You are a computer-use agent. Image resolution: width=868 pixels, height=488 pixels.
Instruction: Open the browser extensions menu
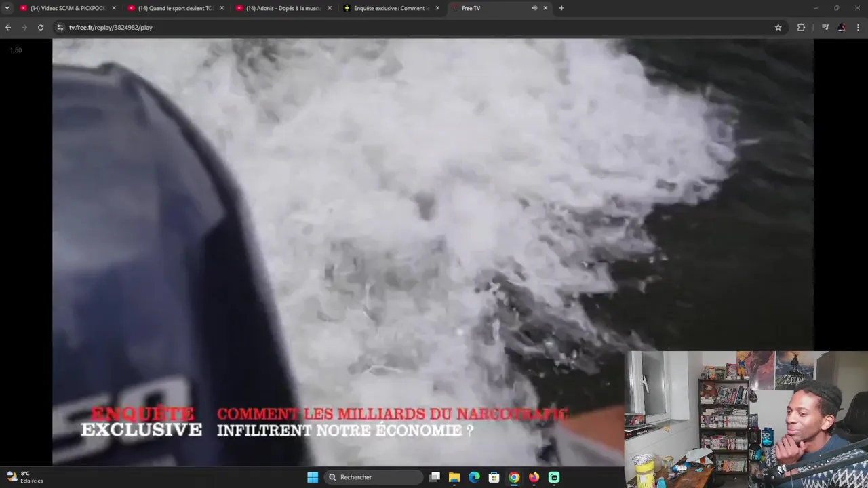[801, 28]
